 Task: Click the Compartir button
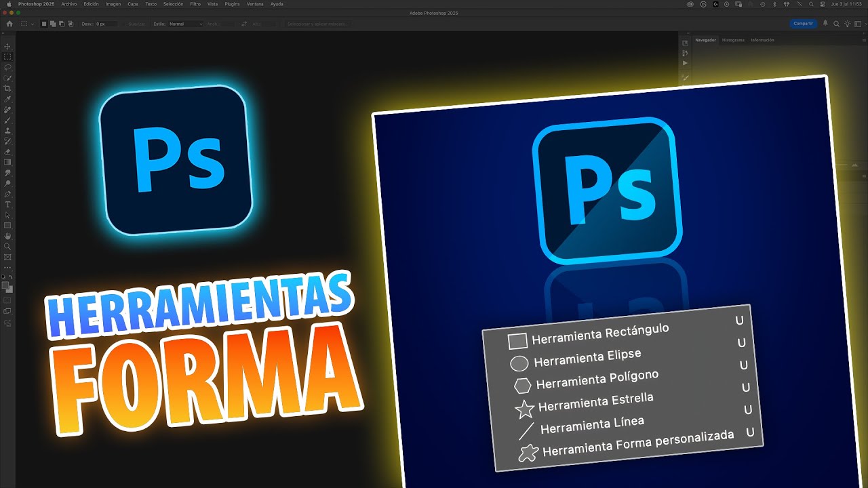pyautogui.click(x=804, y=24)
